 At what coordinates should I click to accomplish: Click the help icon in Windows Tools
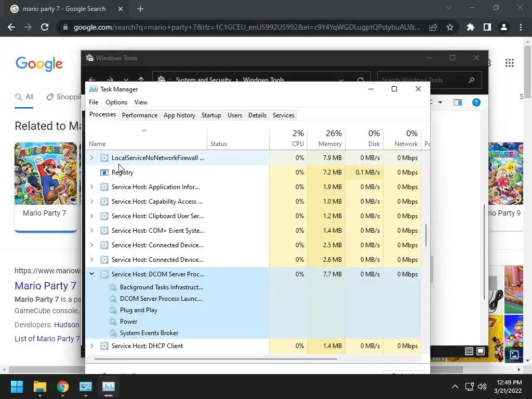tap(476, 102)
